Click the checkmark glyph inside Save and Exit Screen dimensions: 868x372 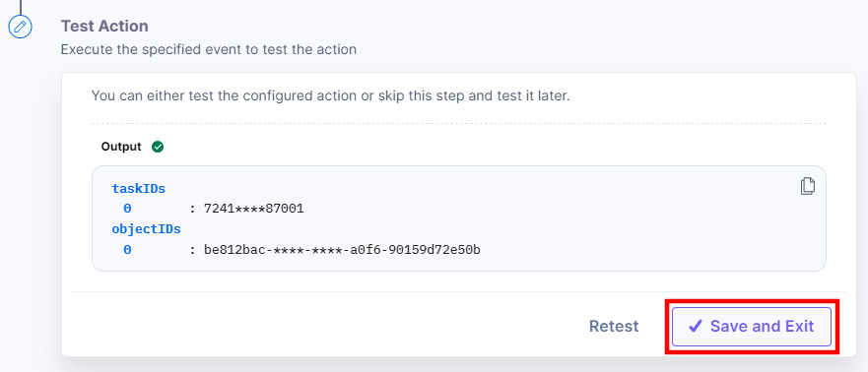[x=696, y=326]
